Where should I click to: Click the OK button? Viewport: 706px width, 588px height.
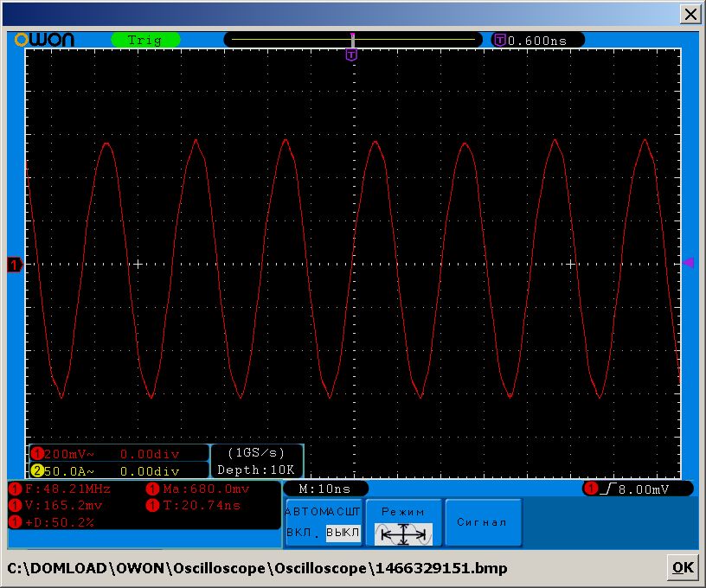pos(683,567)
